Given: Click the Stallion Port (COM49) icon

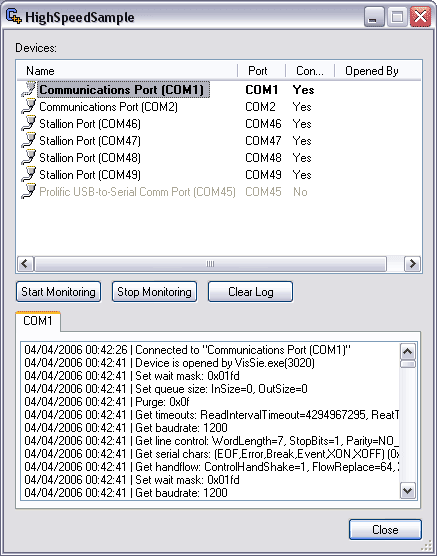Looking at the screenshot, I should 28,174.
